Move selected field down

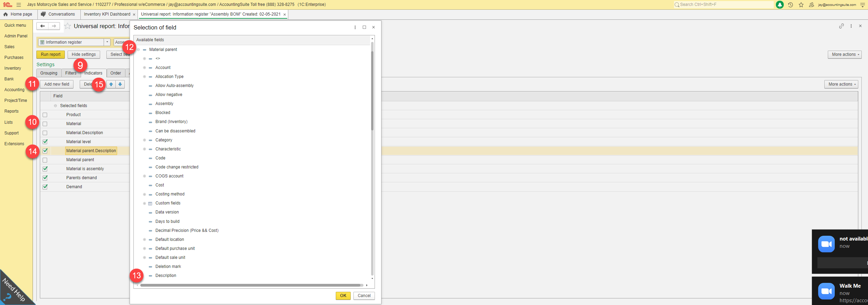(120, 84)
